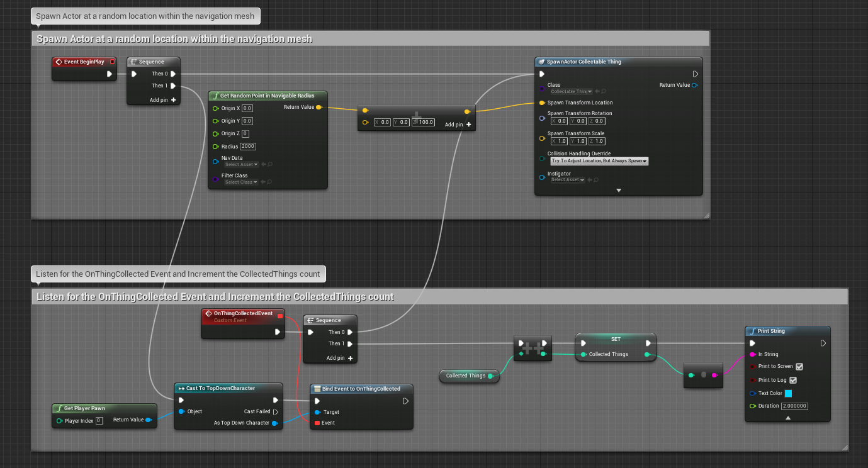Click the Origin Z value field
The height and width of the screenshot is (468, 868).
245,133
